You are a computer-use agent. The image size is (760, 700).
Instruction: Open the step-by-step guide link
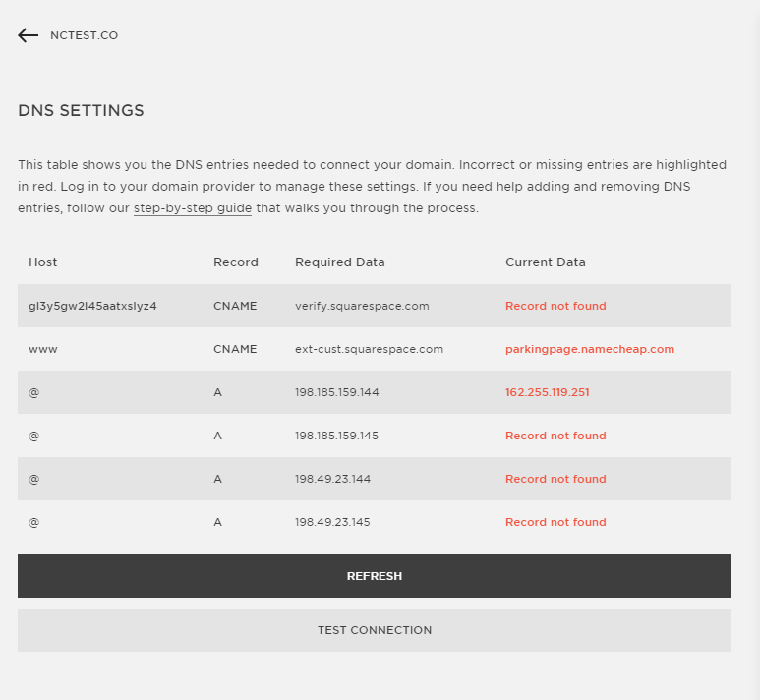pos(193,208)
